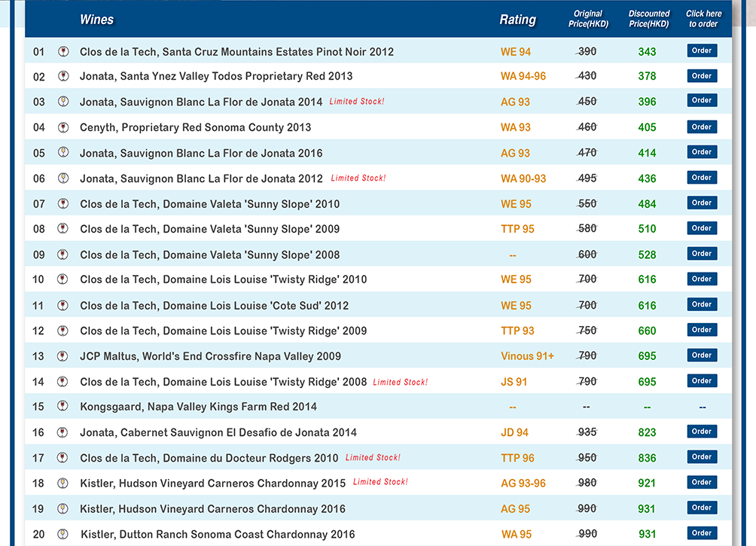Screen dimensions: 756x546
Task: Order the 'Cote Sud' 2012 wine
Action: [702, 304]
